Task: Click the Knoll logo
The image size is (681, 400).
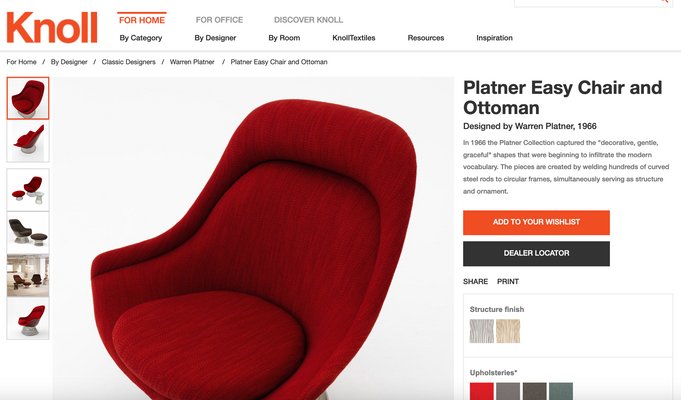Action: (52, 27)
